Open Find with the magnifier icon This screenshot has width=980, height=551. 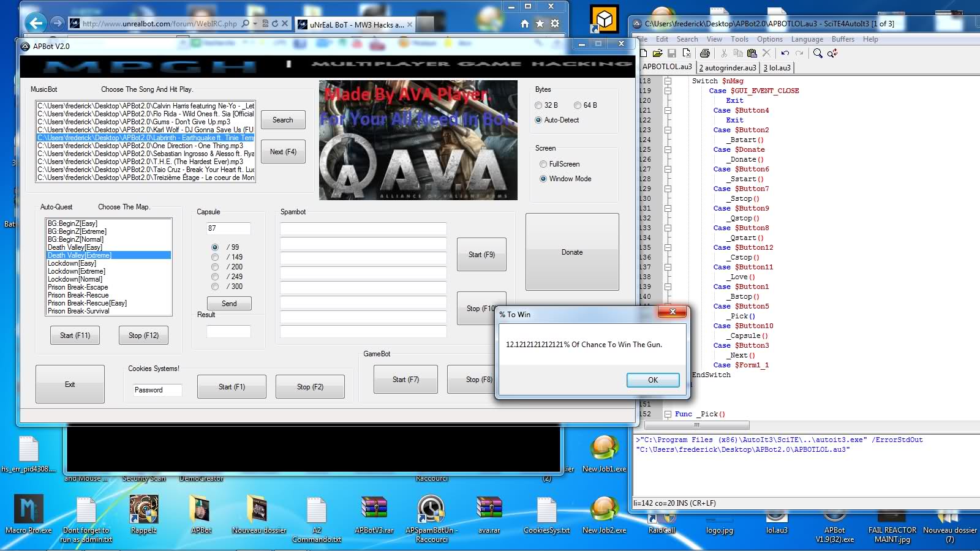point(818,53)
